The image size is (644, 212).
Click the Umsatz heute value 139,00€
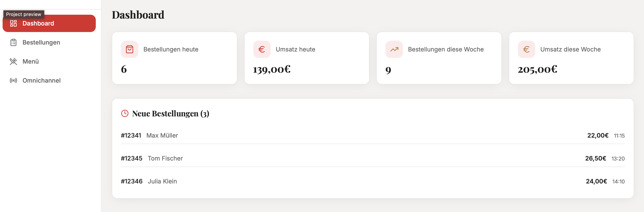point(272,69)
